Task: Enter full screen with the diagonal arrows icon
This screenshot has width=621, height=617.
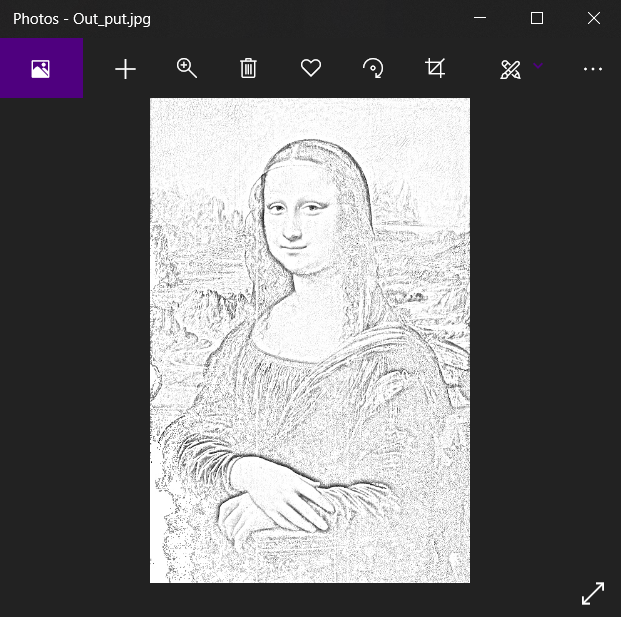Action: coord(593,593)
